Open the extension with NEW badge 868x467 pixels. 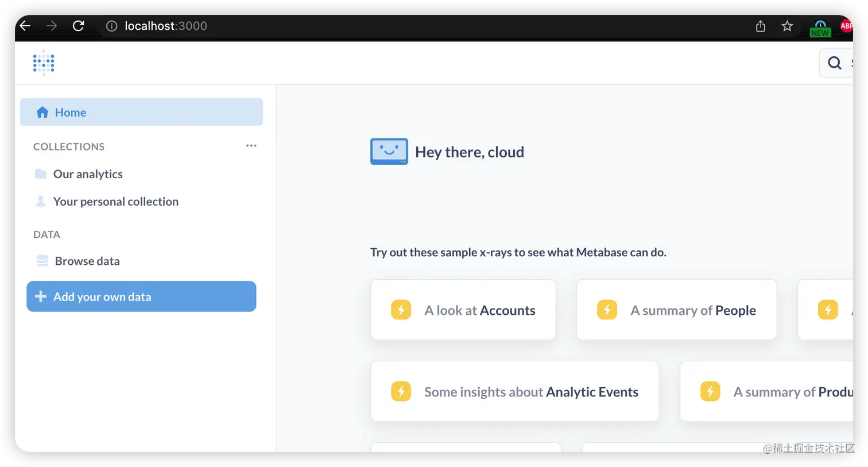pos(820,28)
